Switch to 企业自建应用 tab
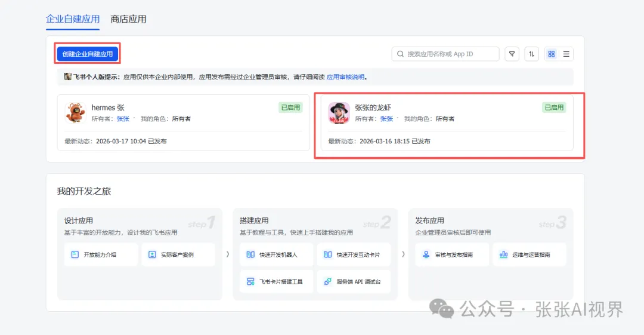Viewport: 644px width, 335px height. tap(73, 19)
